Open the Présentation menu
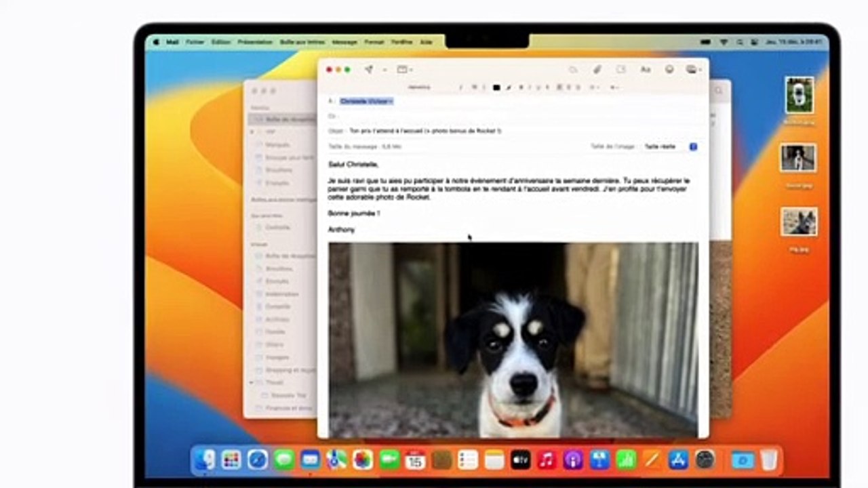Image resolution: width=868 pixels, height=488 pixels. tap(255, 42)
